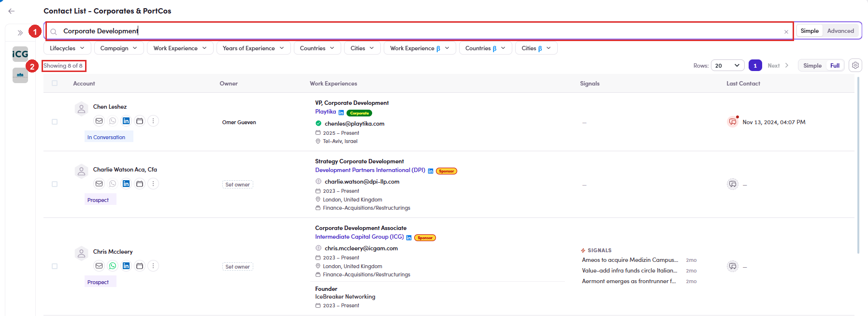The width and height of the screenshot is (868, 316).
Task: Tick the checkbox for Charlie Watson row
Action: click(x=55, y=184)
